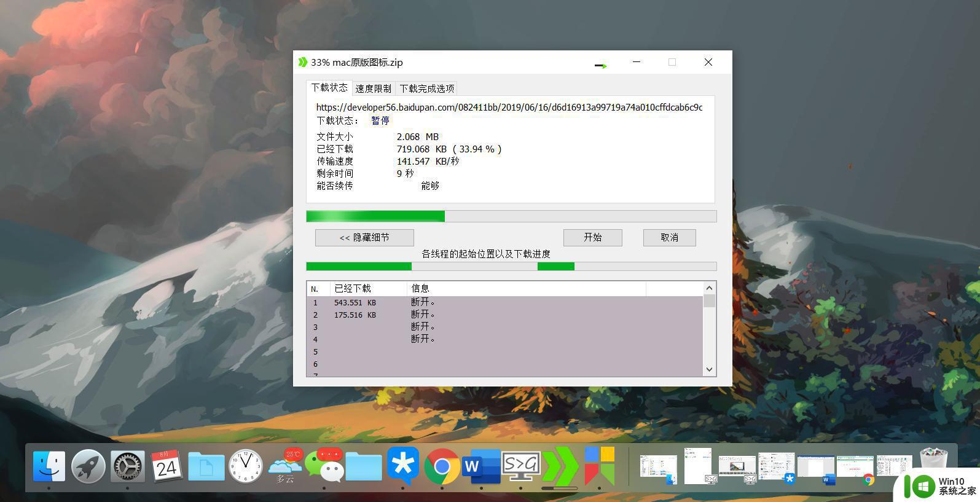Open the weather icon showing 多云
This screenshot has height=502, width=980.
[285, 466]
